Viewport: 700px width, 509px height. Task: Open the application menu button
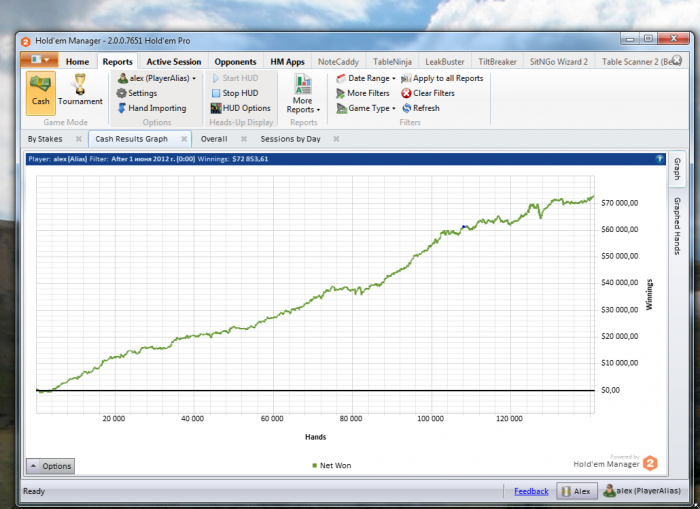pyautogui.click(x=40, y=60)
